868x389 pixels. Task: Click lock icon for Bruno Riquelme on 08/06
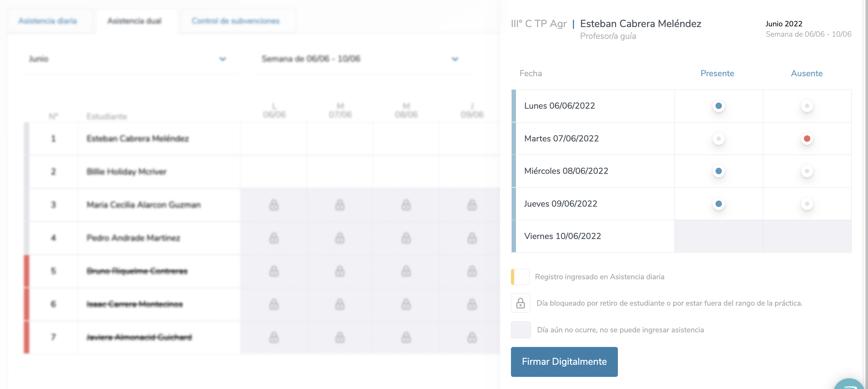(406, 271)
